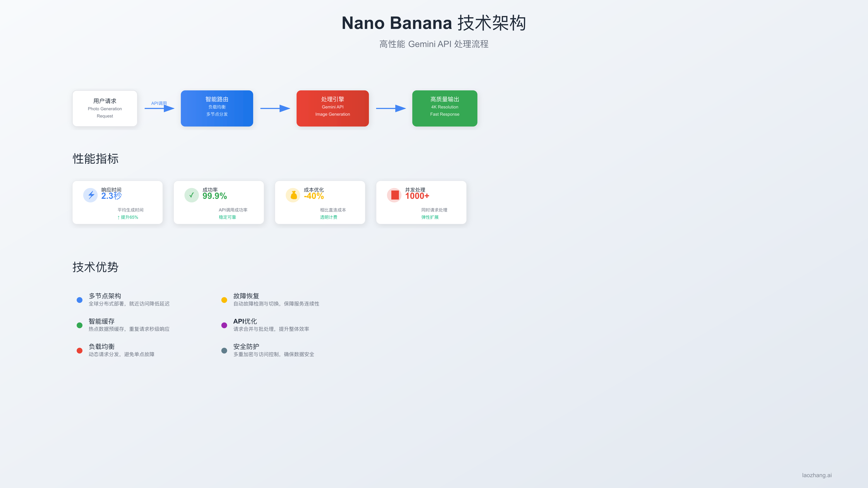Image resolution: width=868 pixels, height=488 pixels.
Task: Click the 相比直连成本 label
Action: coord(333,210)
